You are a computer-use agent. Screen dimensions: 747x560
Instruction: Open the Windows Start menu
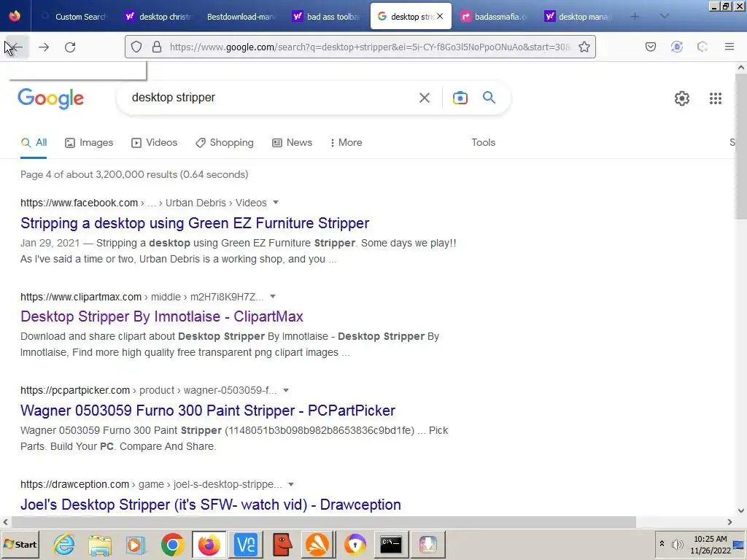pyautogui.click(x=20, y=544)
